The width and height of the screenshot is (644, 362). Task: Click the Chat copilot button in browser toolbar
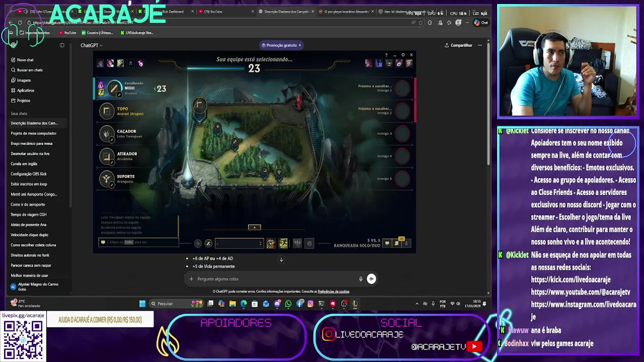coord(481,23)
